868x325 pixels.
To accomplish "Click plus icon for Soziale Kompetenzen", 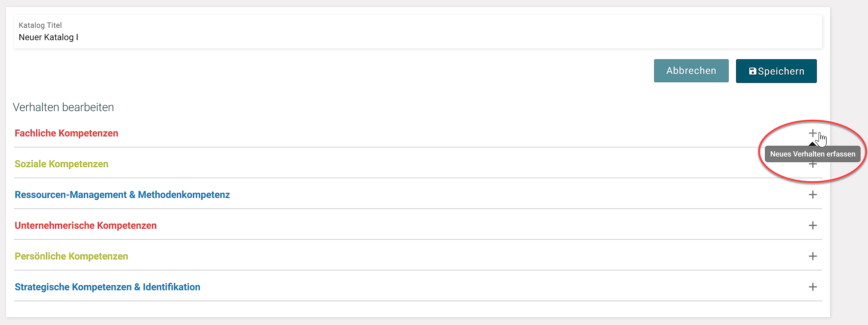I will (812, 165).
